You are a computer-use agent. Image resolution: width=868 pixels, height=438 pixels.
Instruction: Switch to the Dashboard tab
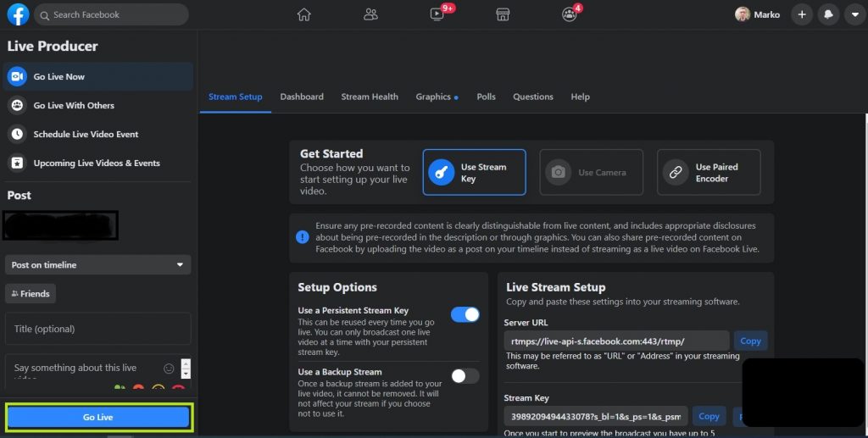[x=302, y=97]
